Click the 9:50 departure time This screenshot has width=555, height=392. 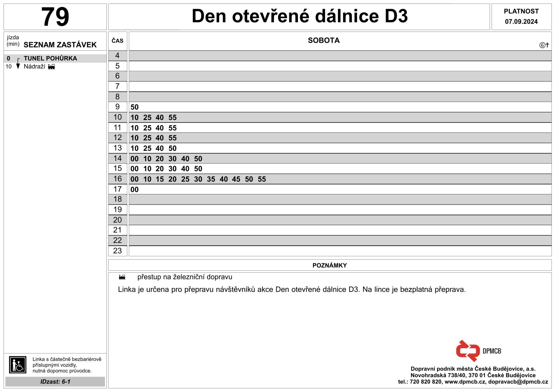click(x=134, y=107)
